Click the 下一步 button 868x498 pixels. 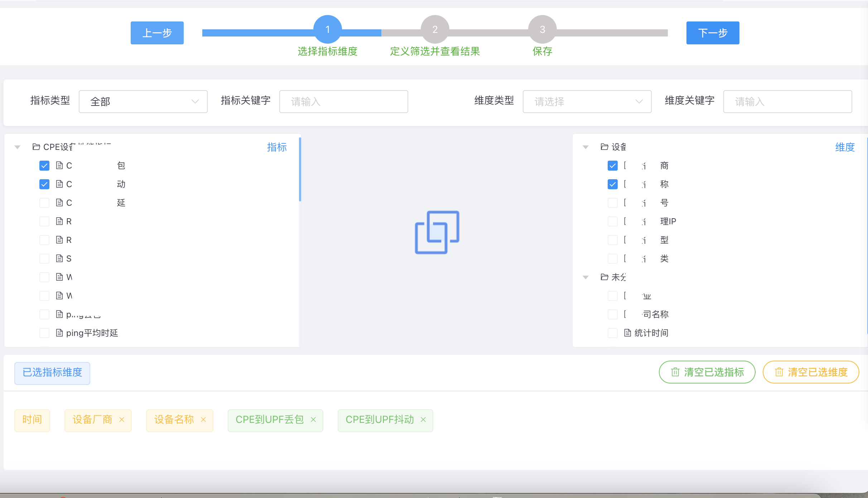pos(713,33)
